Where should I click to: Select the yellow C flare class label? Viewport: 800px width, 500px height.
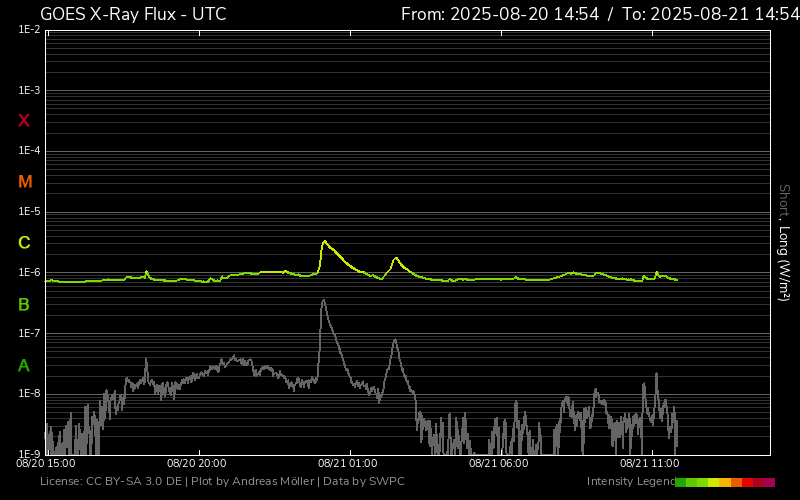coord(24,243)
